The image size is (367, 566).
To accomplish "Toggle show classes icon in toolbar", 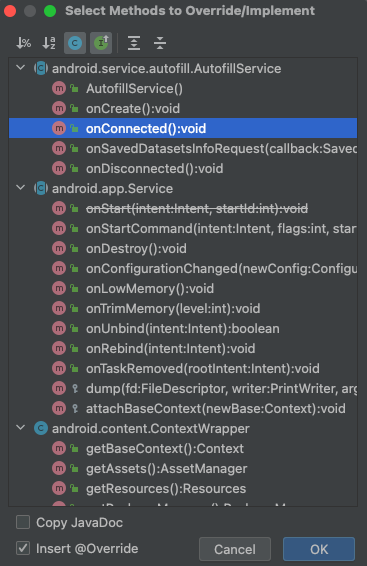I will 75,43.
